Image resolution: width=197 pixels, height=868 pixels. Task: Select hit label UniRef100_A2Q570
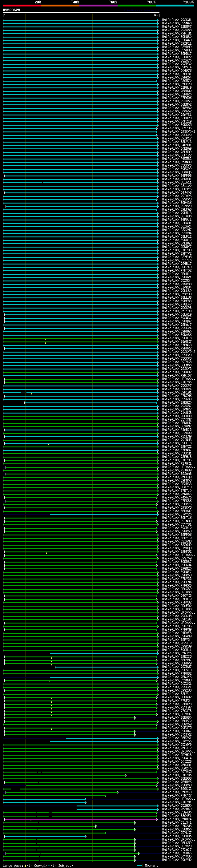pyautogui.click(x=177, y=81)
